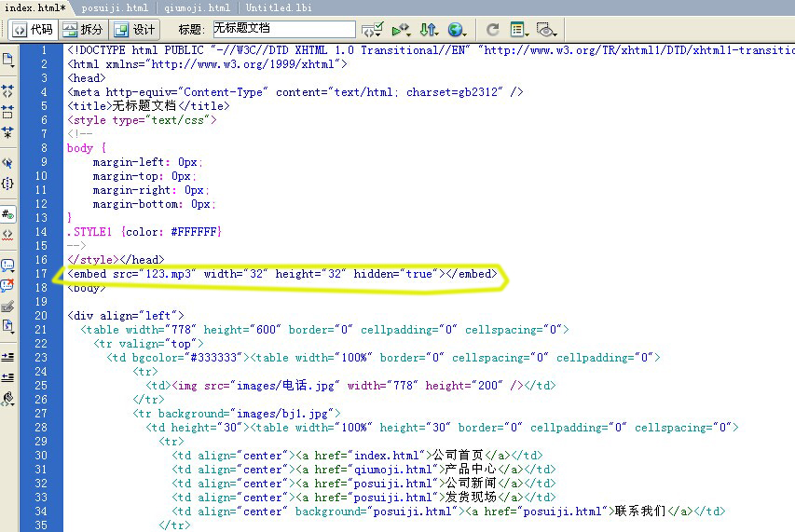Click the .STYLE1 {color: #FFFFFF} line
The height and width of the screenshot is (532, 795).
(144, 232)
